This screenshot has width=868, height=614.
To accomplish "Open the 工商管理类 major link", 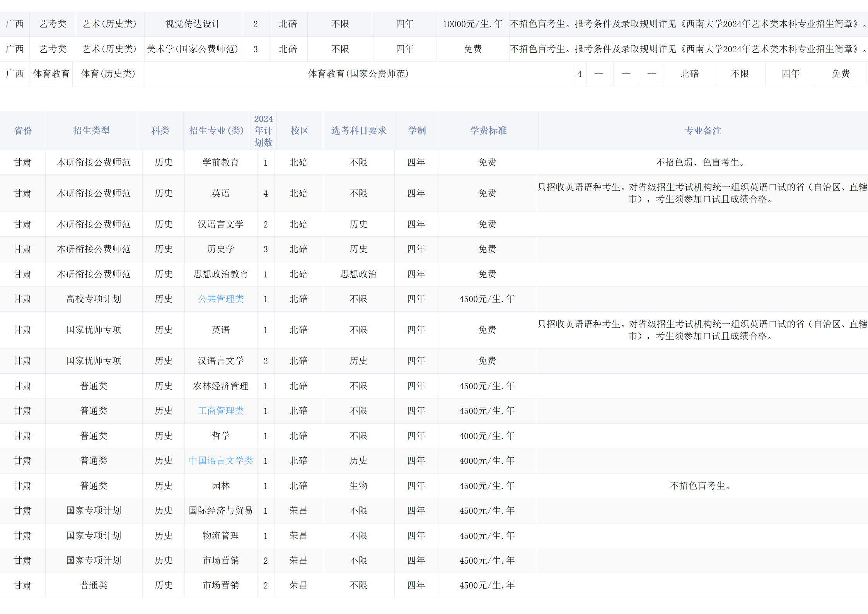I will [221, 411].
